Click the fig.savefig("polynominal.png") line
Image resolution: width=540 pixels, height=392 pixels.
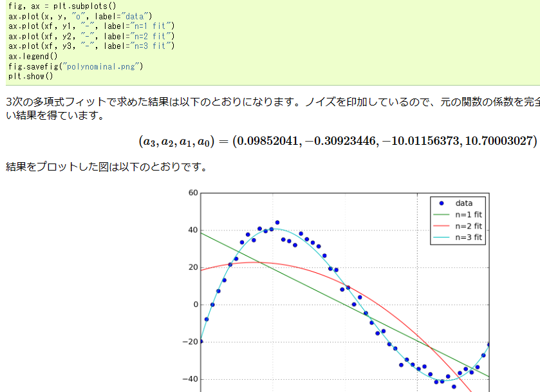point(76,66)
